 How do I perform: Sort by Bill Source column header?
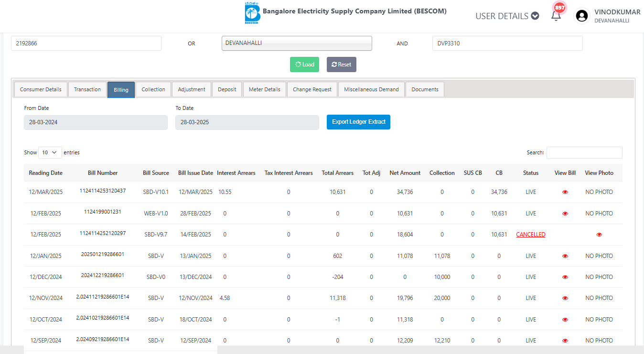[156, 173]
